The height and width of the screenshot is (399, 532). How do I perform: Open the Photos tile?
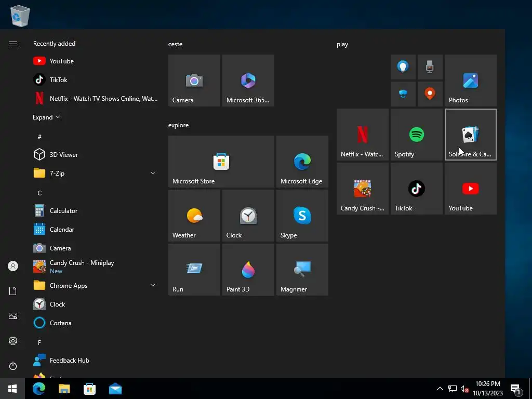471,81
